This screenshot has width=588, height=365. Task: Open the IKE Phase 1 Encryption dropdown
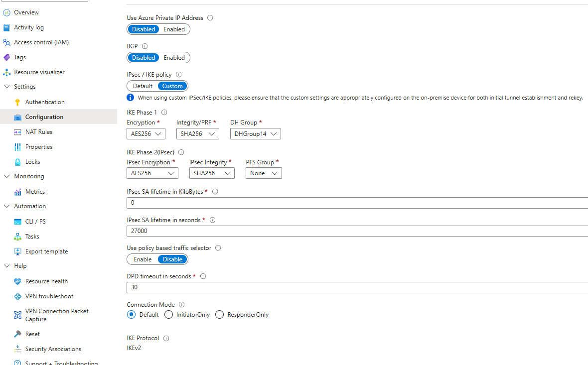pos(146,134)
